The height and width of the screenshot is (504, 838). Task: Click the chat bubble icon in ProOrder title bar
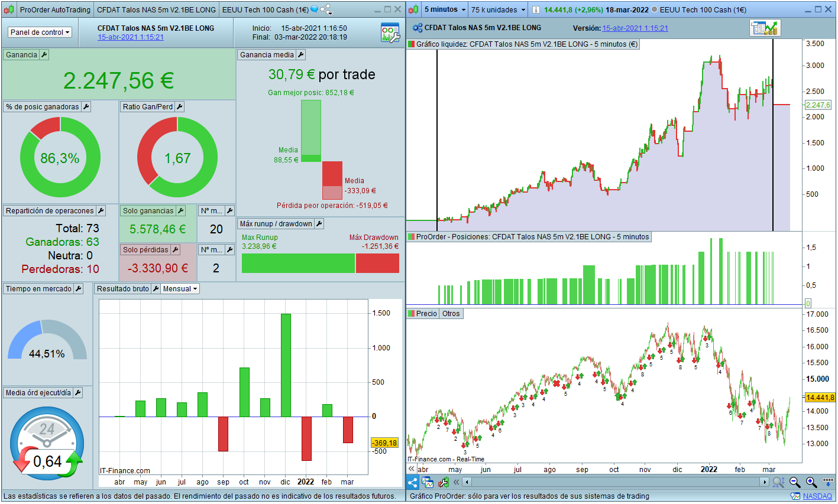pyautogui.click(x=315, y=9)
